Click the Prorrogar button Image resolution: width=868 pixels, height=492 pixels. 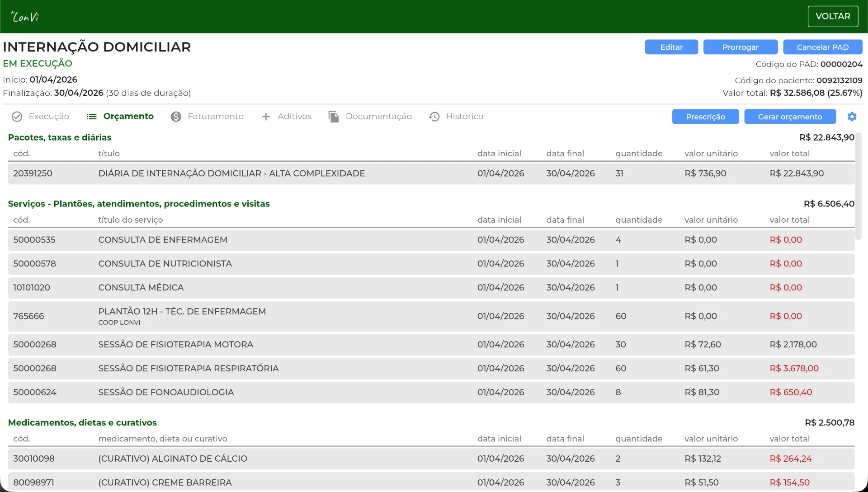pyautogui.click(x=741, y=47)
